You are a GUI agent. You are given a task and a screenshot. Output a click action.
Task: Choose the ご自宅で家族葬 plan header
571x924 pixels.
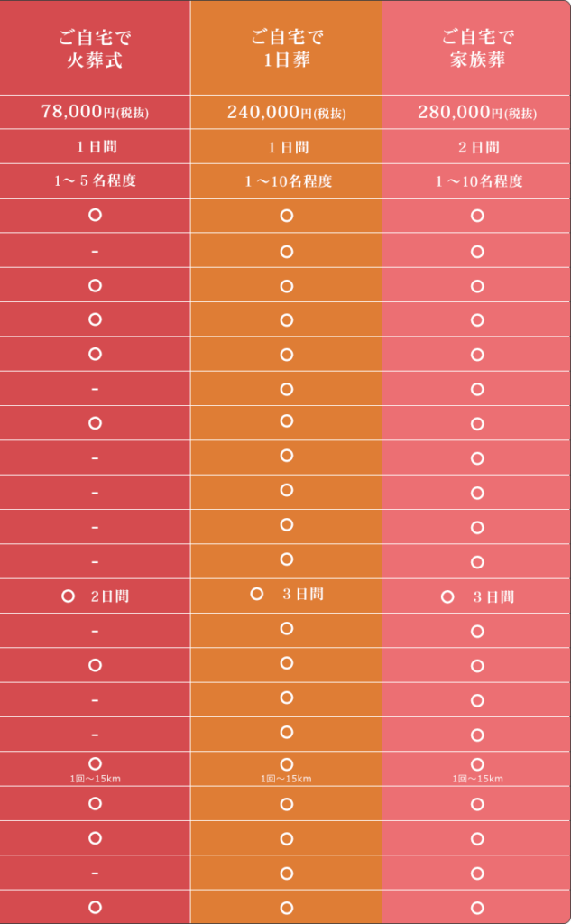477,49
